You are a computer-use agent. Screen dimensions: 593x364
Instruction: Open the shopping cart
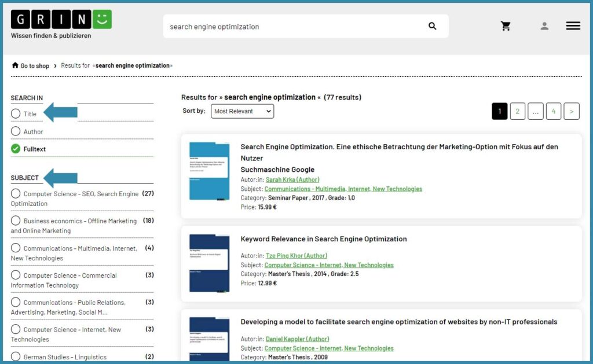[x=506, y=26]
